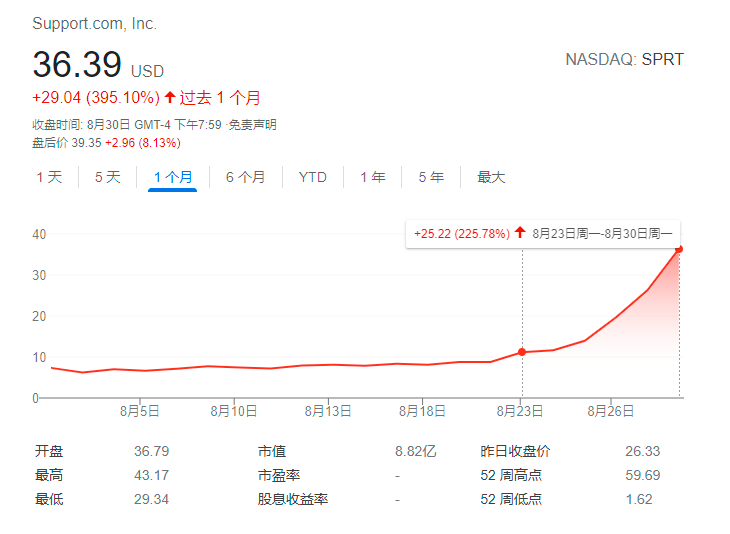
Task: Click the 52 周低点 value 1.62
Action: (x=639, y=500)
